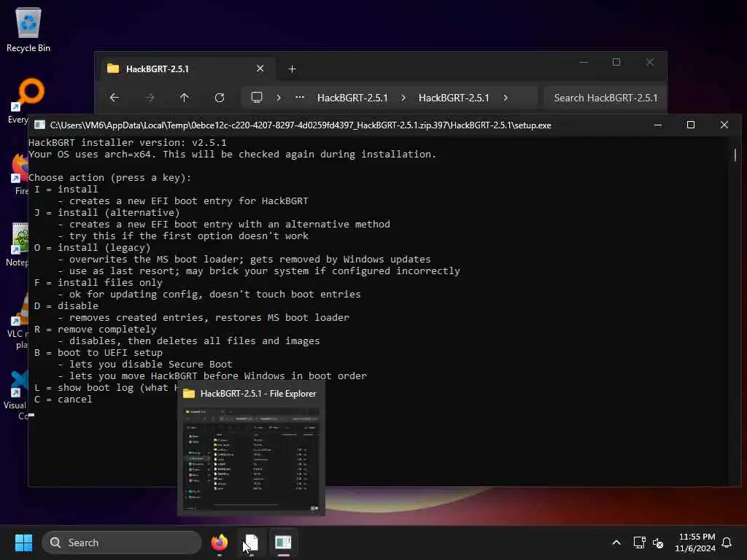The image size is (747, 560).
Task: Click the 'C = cancel' line
Action: (x=63, y=399)
